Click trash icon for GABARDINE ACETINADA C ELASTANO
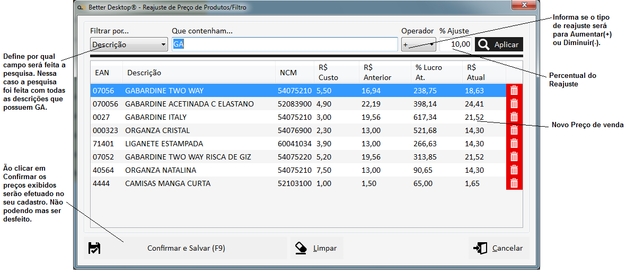Viewport: 644px width, 274px height. (x=514, y=104)
